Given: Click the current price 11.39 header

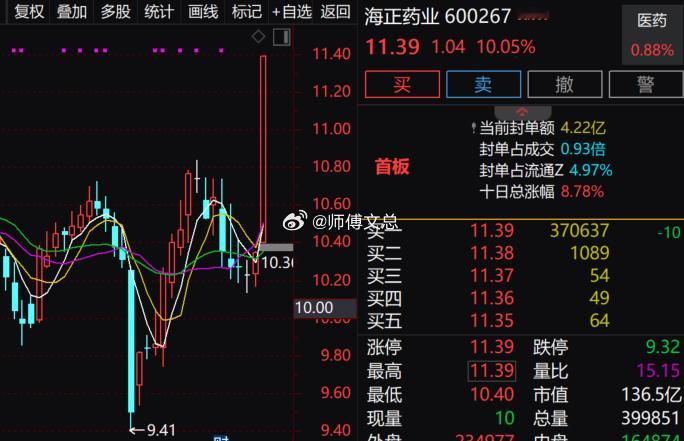Looking at the screenshot, I should click(x=393, y=47).
